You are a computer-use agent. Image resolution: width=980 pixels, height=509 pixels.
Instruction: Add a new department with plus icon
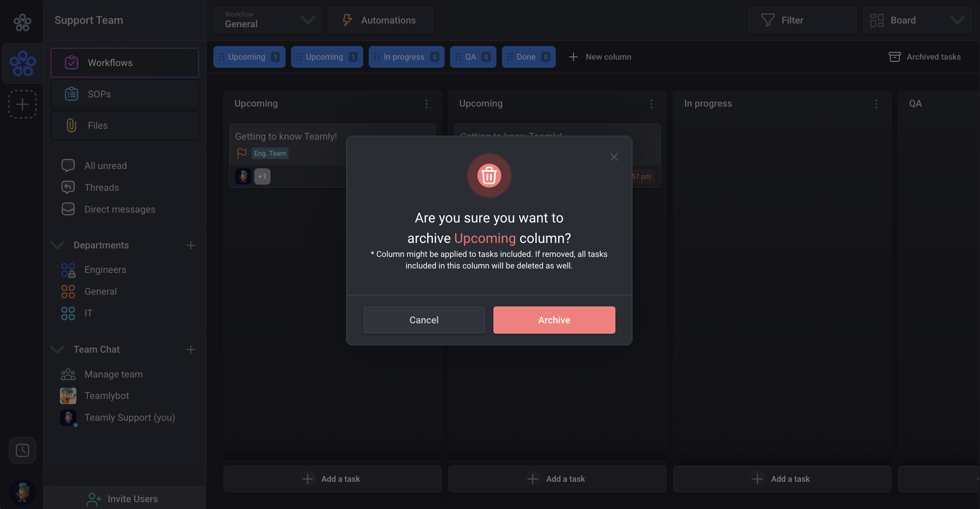190,245
